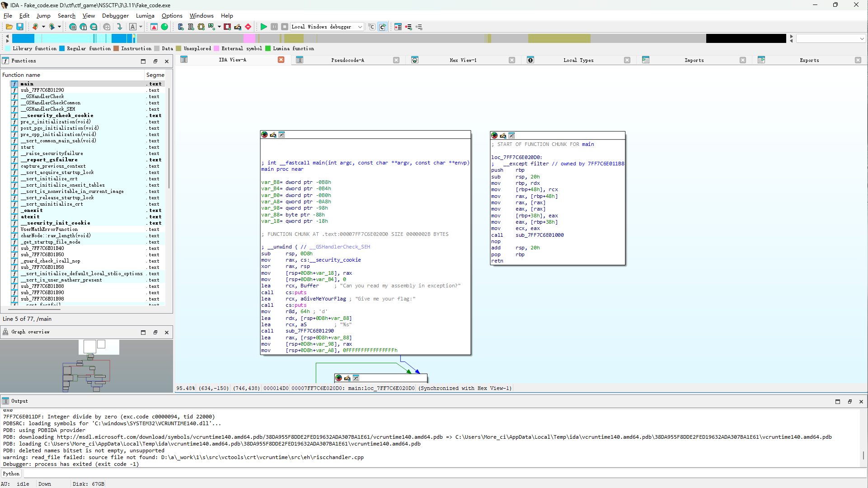The width and height of the screenshot is (868, 488).
Task: Click the Python console input field
Action: (443, 474)
